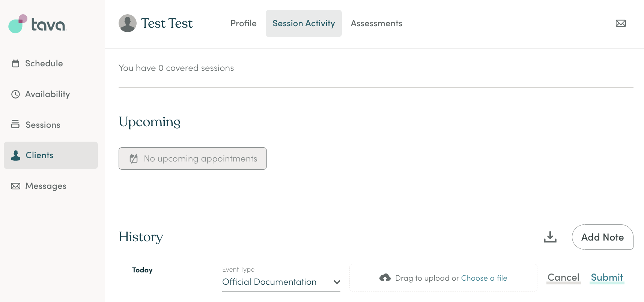Viewport: 644px width, 302px height.
Task: Click the Messages envelope icon in sidebar
Action: pyautogui.click(x=16, y=186)
